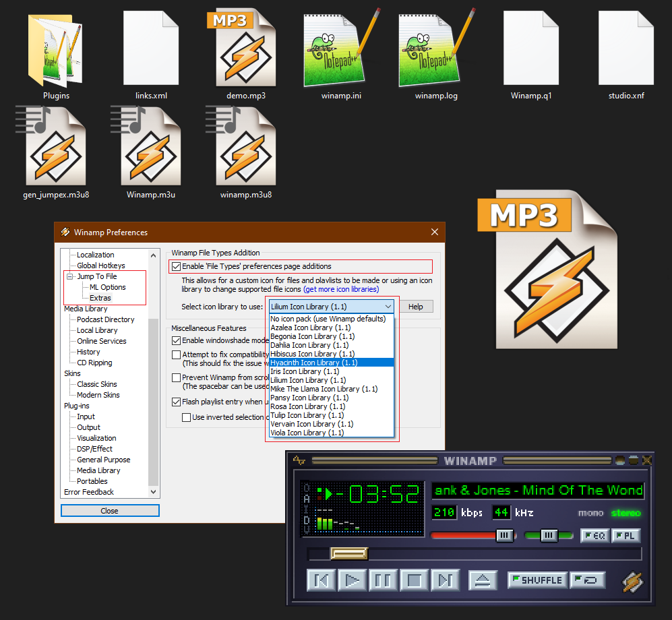The height and width of the screenshot is (620, 672).
Task: Select the gen_jumpex.m3u8 playlist icon
Action: tap(51, 146)
